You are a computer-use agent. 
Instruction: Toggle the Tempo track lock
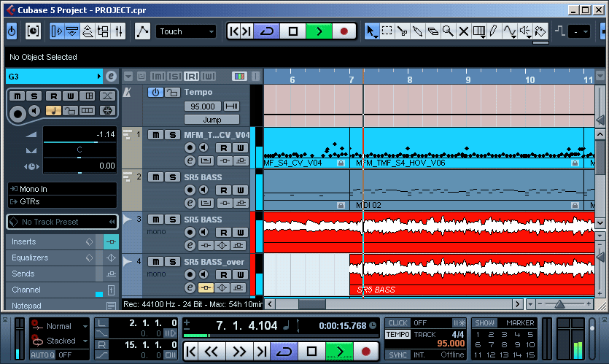tap(172, 93)
